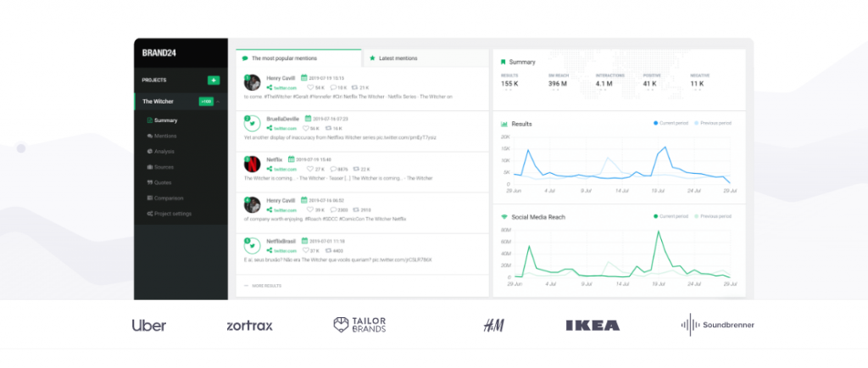Click the 396 M SM reach value
Image resolution: width=868 pixels, height=368 pixels.
click(558, 84)
